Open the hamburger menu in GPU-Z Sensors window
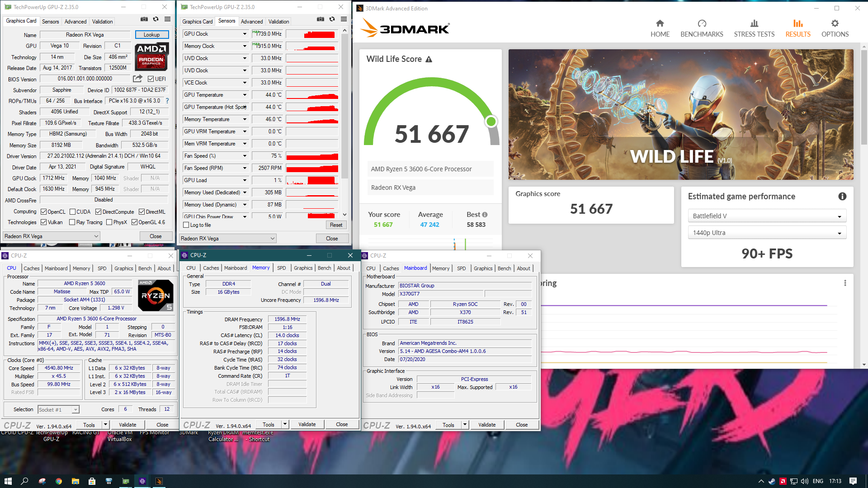The height and width of the screenshot is (488, 868). click(344, 19)
